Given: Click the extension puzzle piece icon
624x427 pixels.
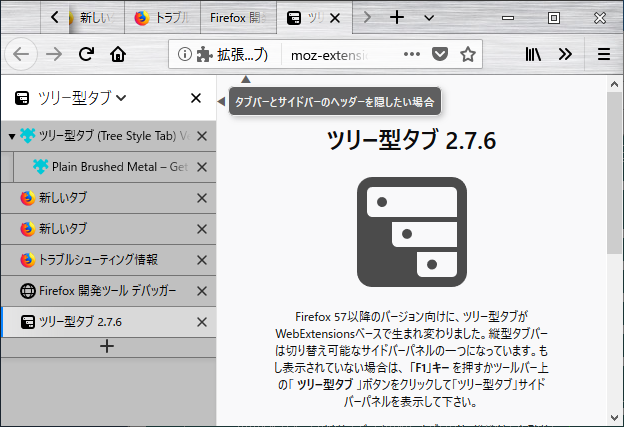Looking at the screenshot, I should [205, 54].
